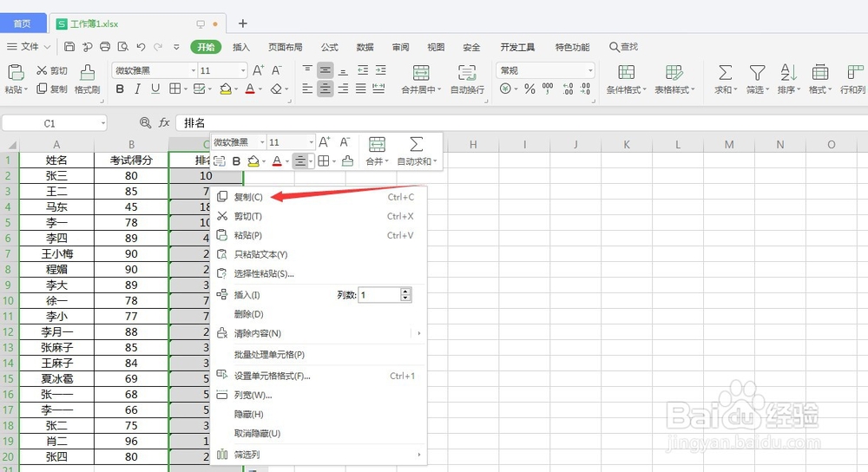Expand the 排序 sort dropdown
868x472 pixels.
point(798,89)
